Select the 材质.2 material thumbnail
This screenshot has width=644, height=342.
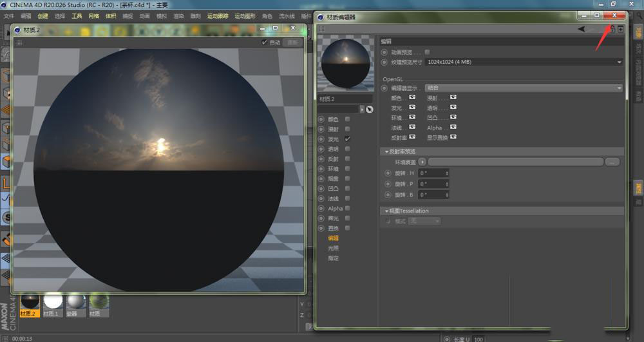pos(30,305)
